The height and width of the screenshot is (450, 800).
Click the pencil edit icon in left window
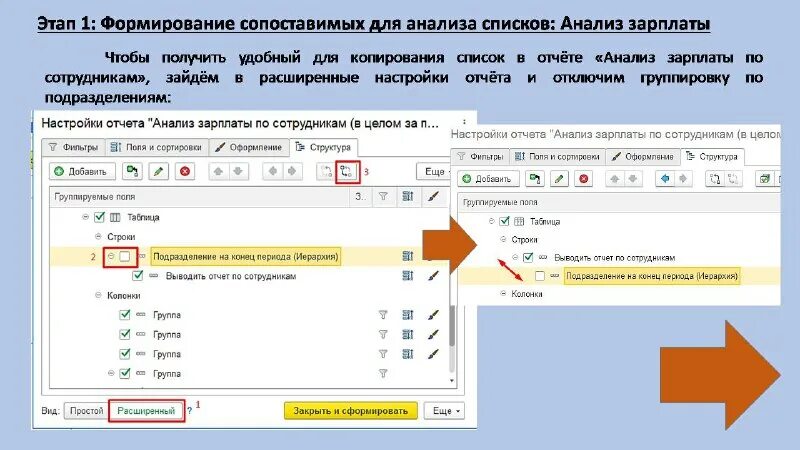click(158, 171)
